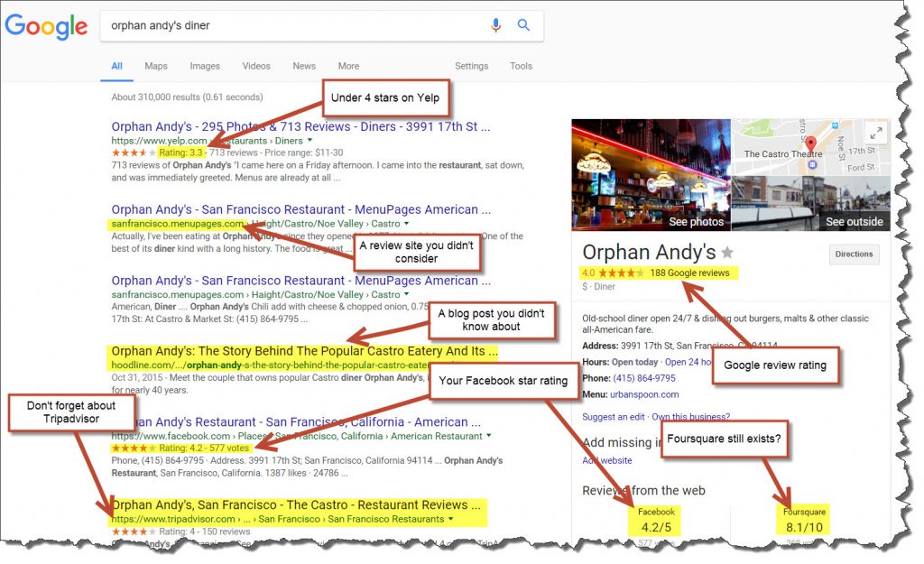Click the blue magnifying glass search icon
The image size is (924, 564).
point(523,24)
